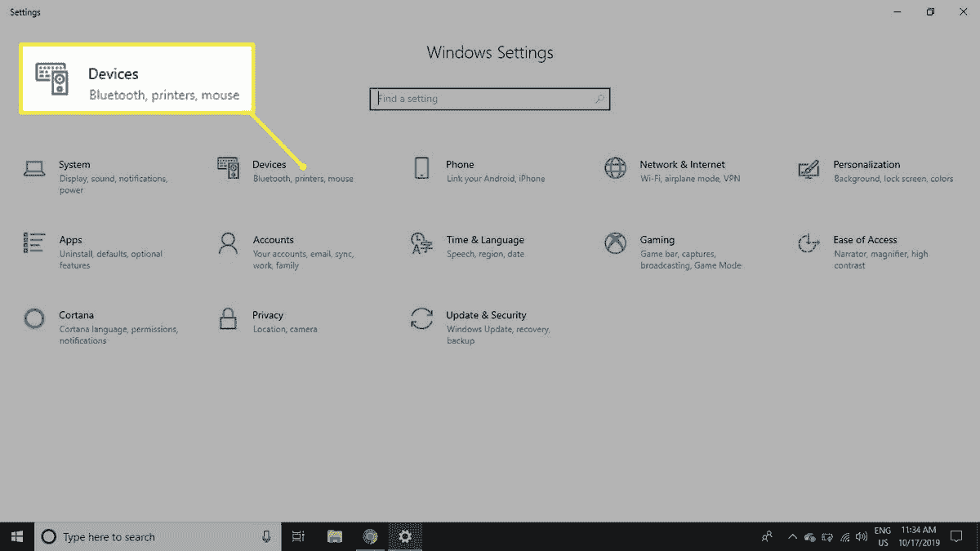Viewport: 980px width, 551px height.
Task: Expand hidden icons in the system tray
Action: pyautogui.click(x=791, y=536)
